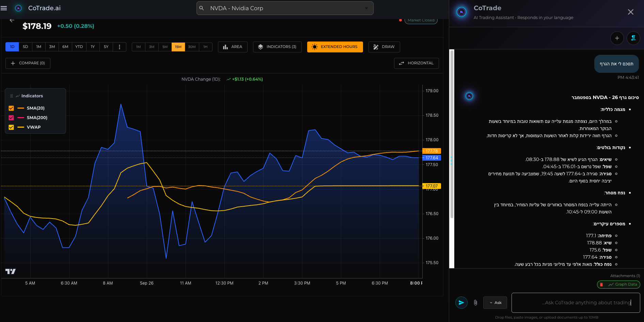Open the hamburger menu
This screenshot has height=322, width=644.
click(4, 8)
